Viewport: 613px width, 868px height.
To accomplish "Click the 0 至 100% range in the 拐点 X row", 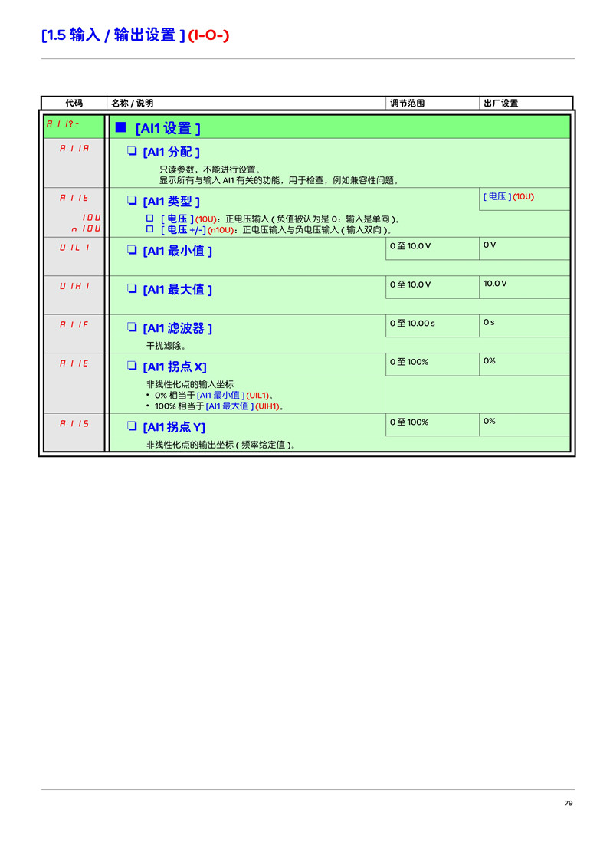I will tap(409, 362).
